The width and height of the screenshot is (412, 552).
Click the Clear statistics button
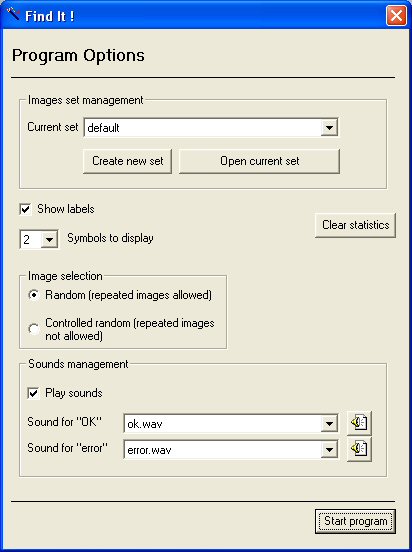point(356,225)
